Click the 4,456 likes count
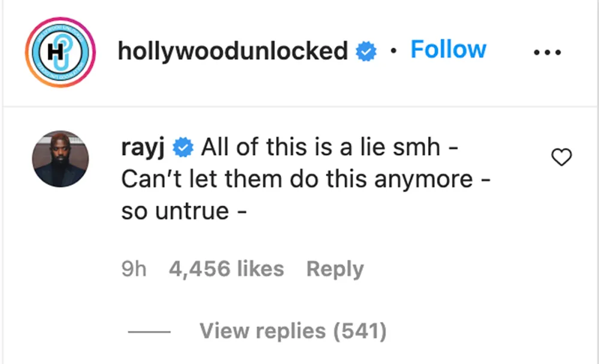The image size is (599, 364). 228,269
